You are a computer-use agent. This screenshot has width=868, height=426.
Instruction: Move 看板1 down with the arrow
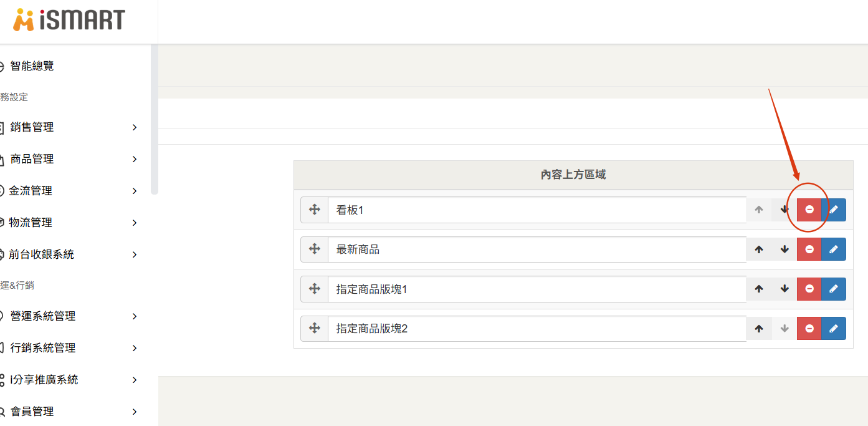pos(785,210)
